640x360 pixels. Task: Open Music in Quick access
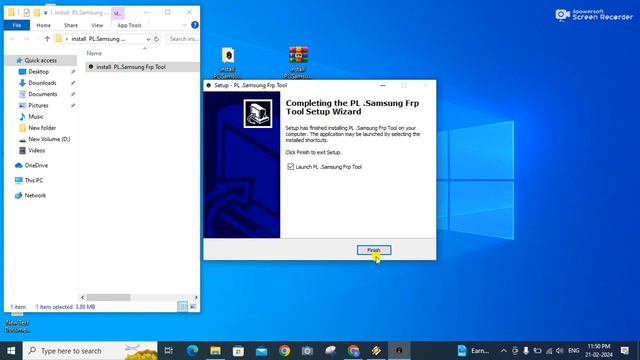(36, 117)
